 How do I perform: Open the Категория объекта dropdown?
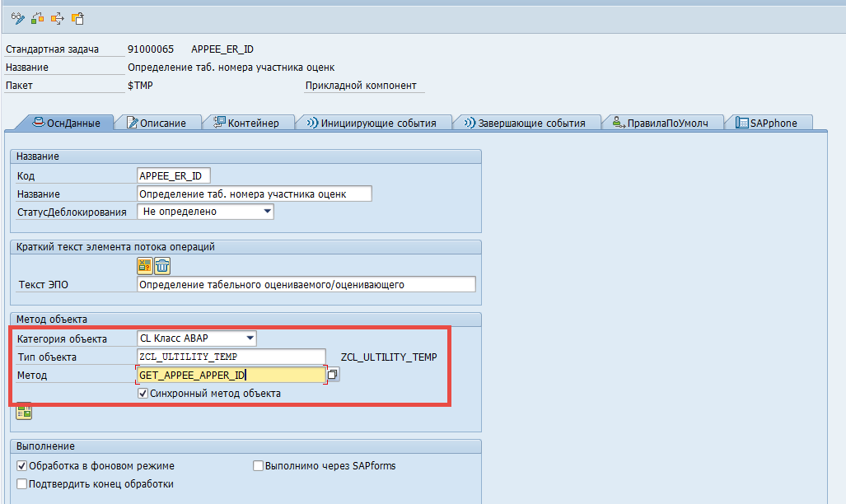point(249,338)
